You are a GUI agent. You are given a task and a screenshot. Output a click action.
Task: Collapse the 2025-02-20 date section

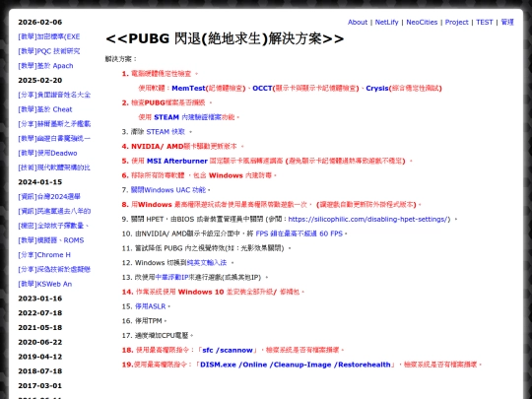click(x=40, y=81)
